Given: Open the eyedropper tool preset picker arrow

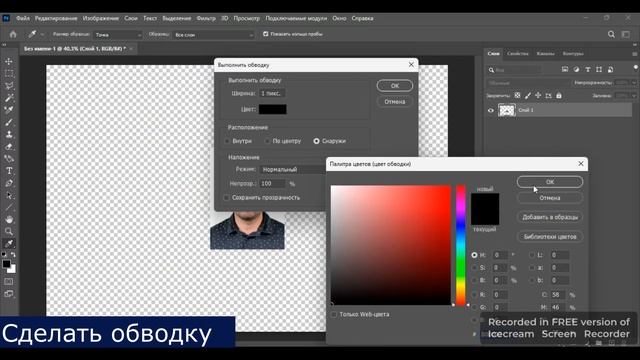Looking at the screenshot, I should tap(42, 35).
